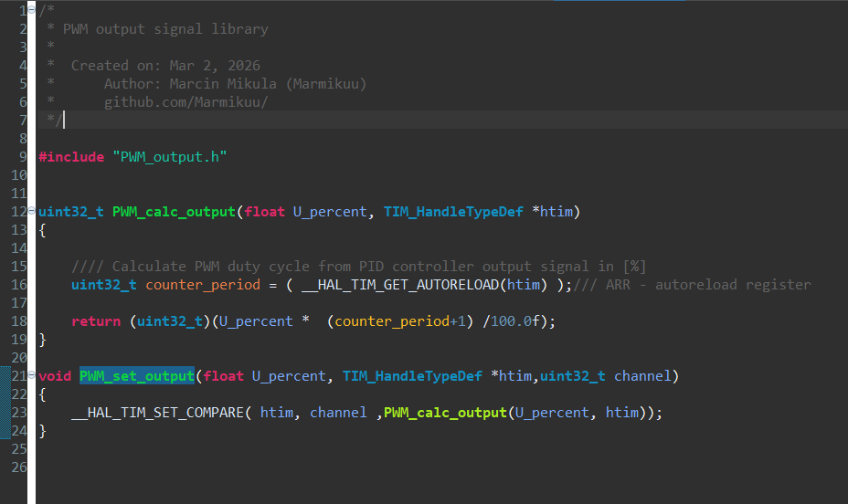Viewport: 848px width, 504px height.
Task: Collapse the PWM_set_output function fold at line 21
Action: click(31, 374)
